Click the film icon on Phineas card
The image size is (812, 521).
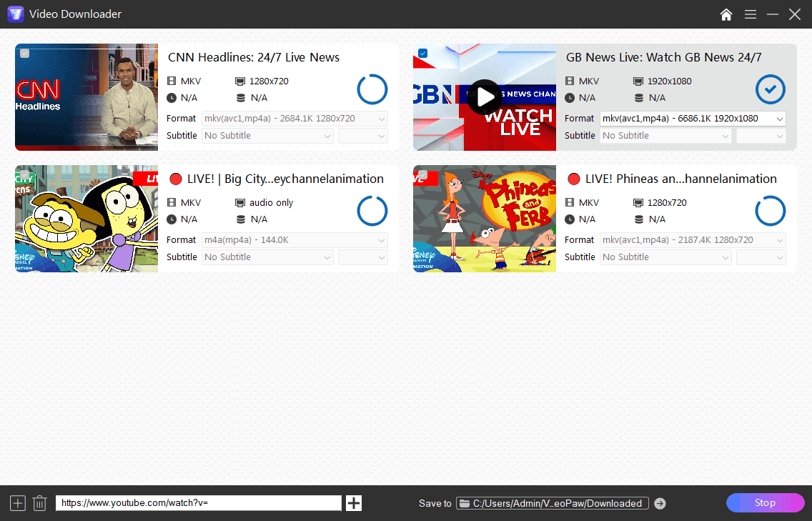click(570, 202)
